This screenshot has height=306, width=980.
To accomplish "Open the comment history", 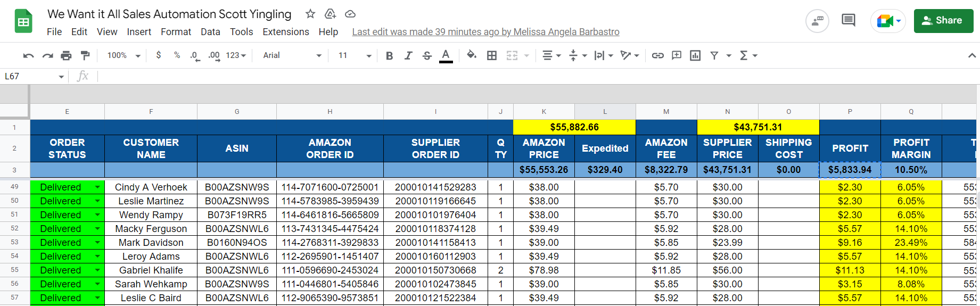I will coord(848,21).
